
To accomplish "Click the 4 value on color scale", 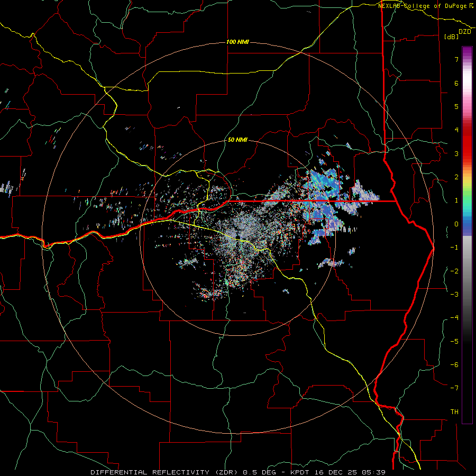I will click(x=456, y=130).
